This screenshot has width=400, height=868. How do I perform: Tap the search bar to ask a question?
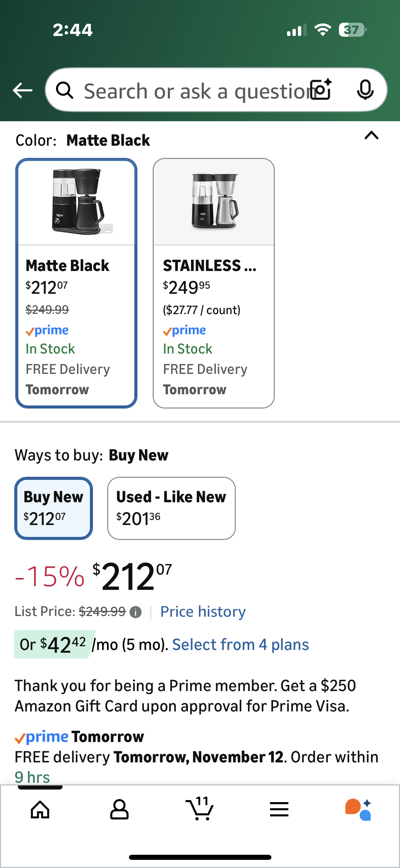(x=190, y=90)
